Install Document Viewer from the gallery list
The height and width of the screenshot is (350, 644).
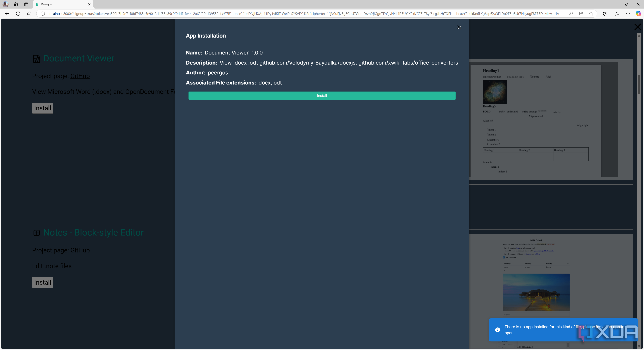42,108
